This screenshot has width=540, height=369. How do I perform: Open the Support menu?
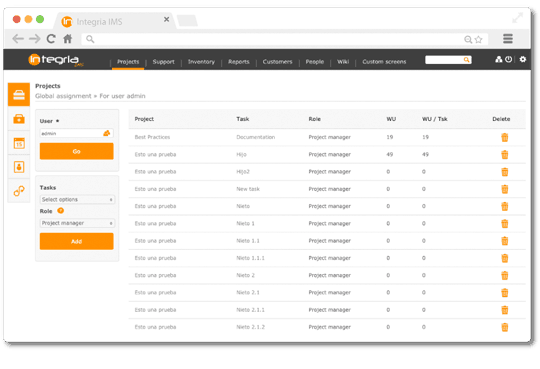(164, 62)
